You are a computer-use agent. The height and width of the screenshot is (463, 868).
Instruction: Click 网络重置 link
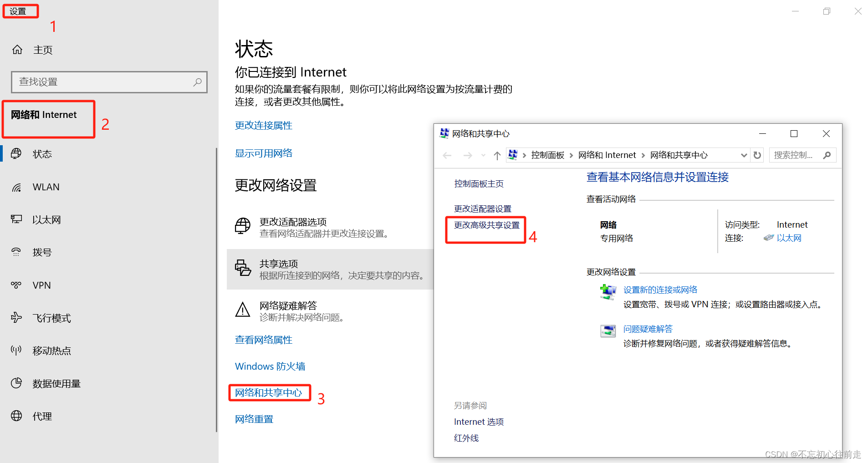tap(254, 419)
